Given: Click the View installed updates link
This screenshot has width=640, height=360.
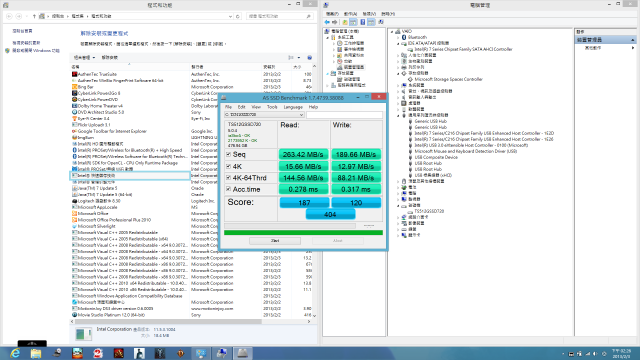Looking at the screenshot, I should coord(27,42).
